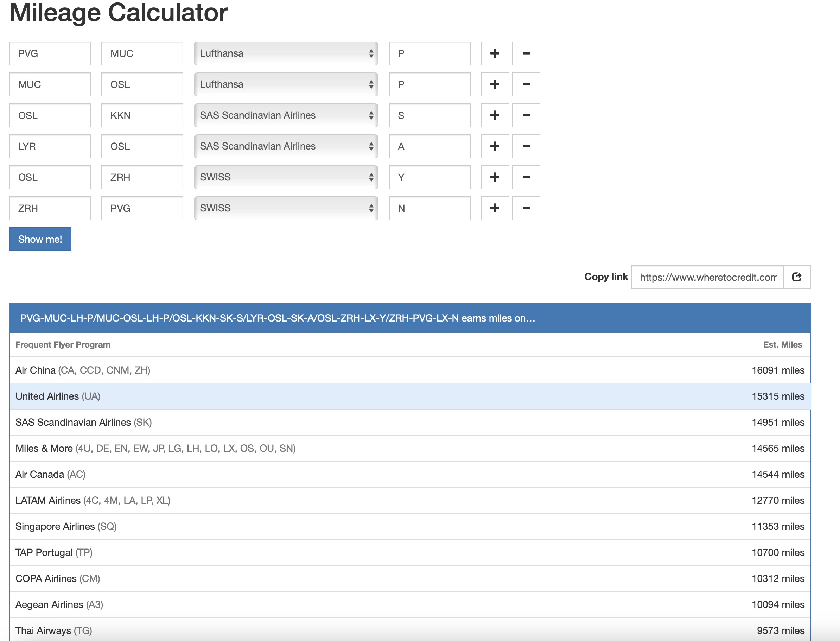Viewport: 840px width, 641px height.
Task: Open SWISS carrier dropdown for OSL-ZRH
Action: [x=286, y=177]
